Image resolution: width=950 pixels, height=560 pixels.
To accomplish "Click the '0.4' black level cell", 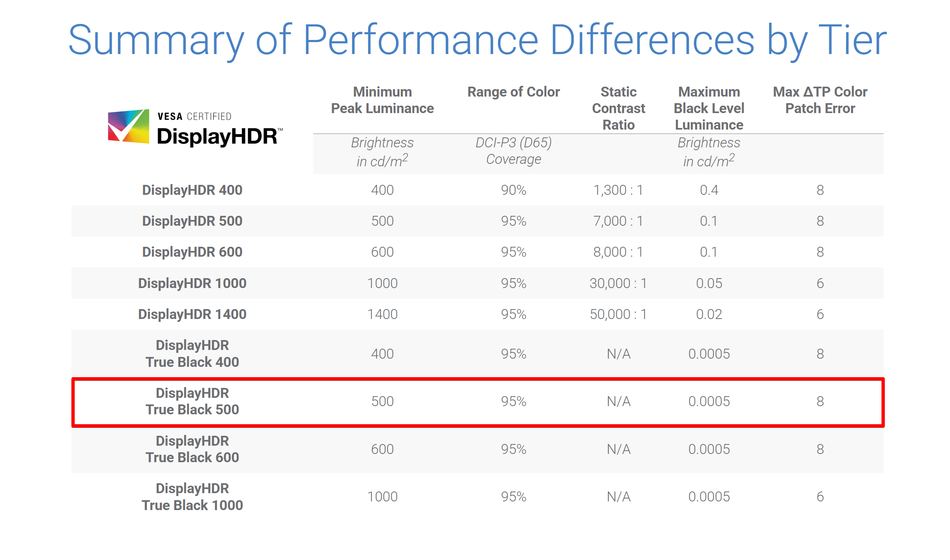I will pyautogui.click(x=709, y=190).
